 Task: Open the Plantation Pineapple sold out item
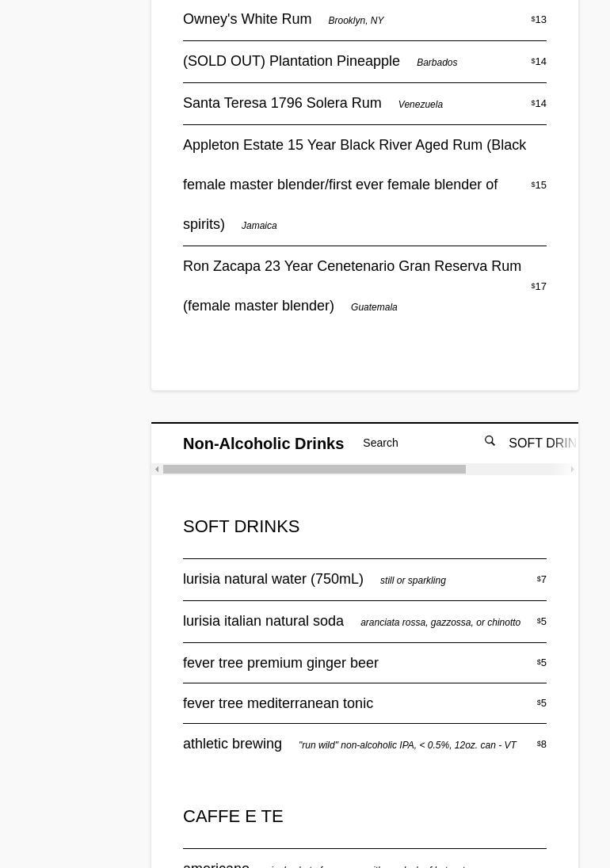(292, 61)
